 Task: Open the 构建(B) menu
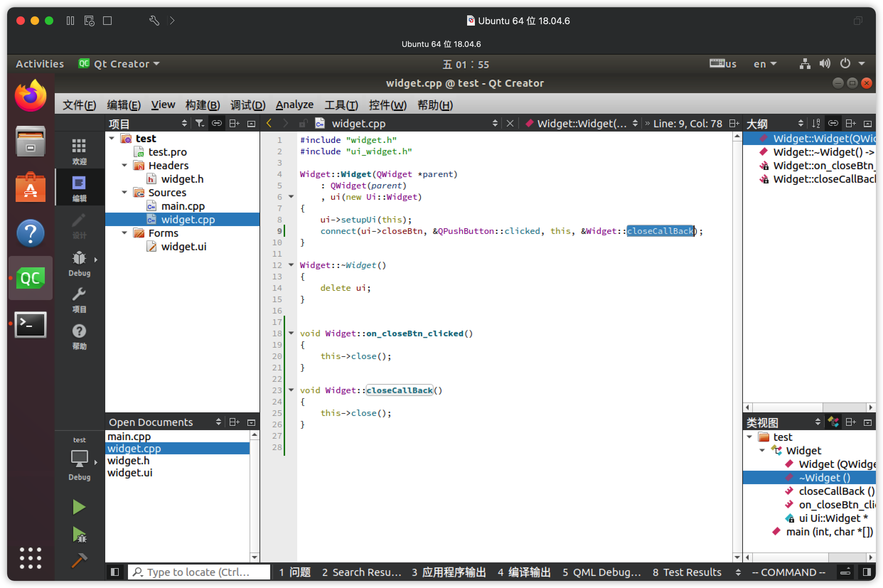(203, 105)
